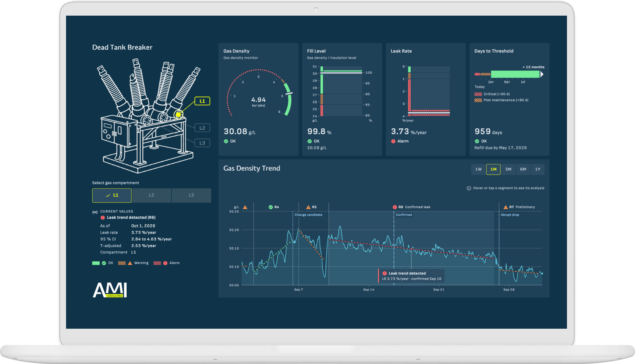Image resolution: width=635 pixels, height=364 pixels.
Task: Switch trend range to 1W
Action: point(478,169)
